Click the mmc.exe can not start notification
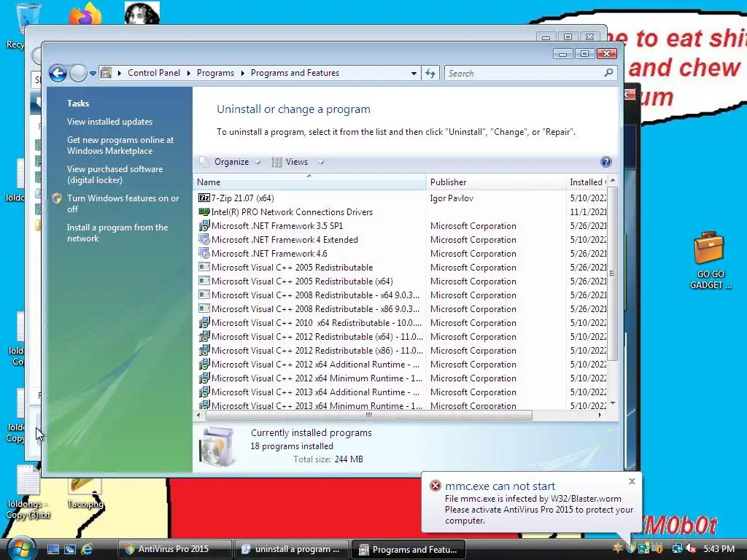Screen dimensions: 747x560 click(500, 486)
